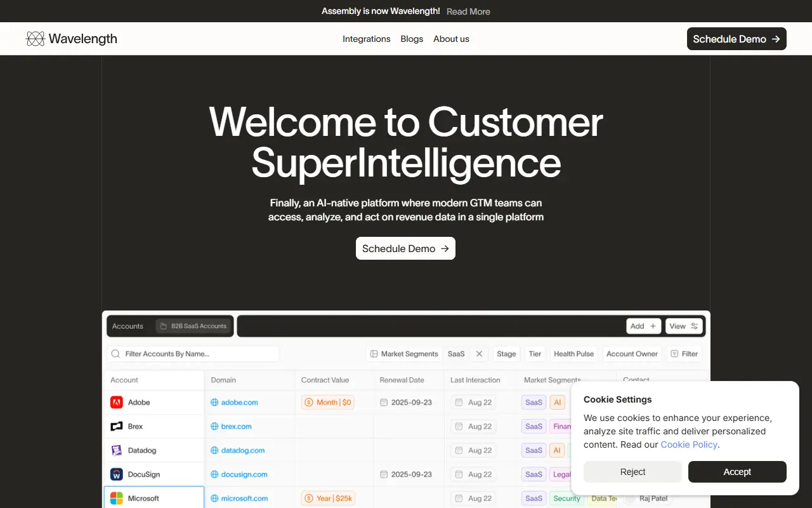
Task: Click the sliders icon in the View button
Action: coord(695,326)
